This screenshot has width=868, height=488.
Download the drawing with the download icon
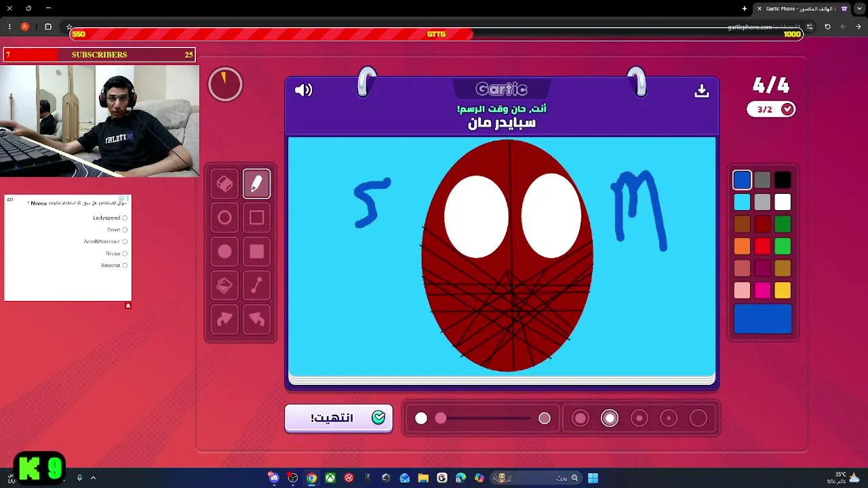pyautogui.click(x=702, y=90)
